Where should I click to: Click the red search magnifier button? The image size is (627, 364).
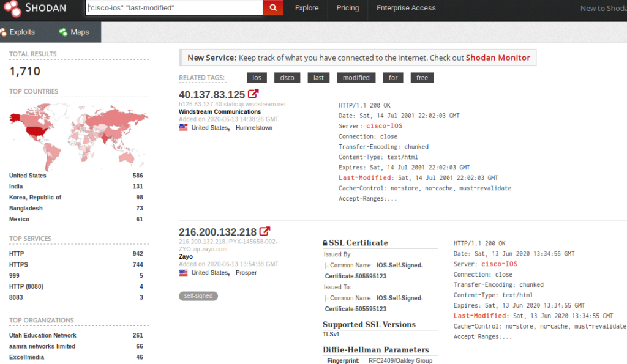[x=273, y=7]
